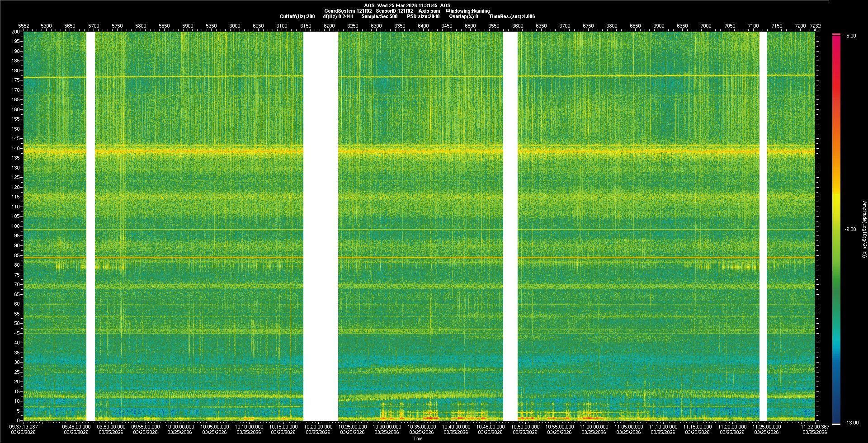Click the 85 tick on the frequency axis
The height and width of the screenshot is (443, 868).
[17, 255]
